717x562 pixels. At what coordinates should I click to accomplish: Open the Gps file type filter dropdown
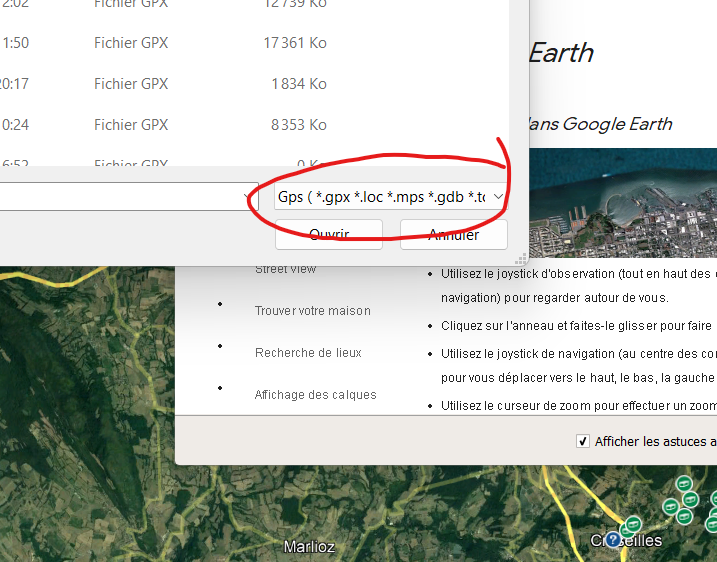391,197
